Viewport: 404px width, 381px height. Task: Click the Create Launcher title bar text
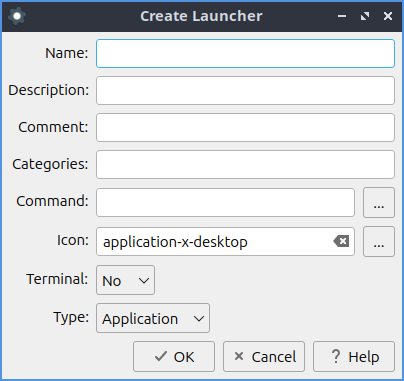[201, 16]
